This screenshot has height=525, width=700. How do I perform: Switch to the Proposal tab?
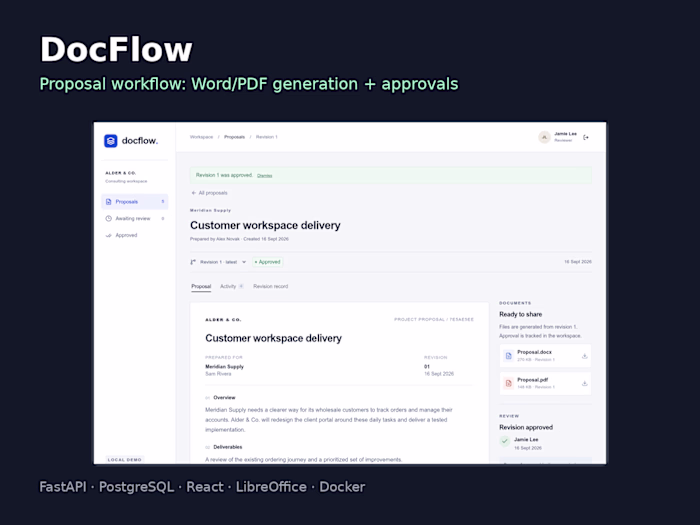click(x=201, y=286)
